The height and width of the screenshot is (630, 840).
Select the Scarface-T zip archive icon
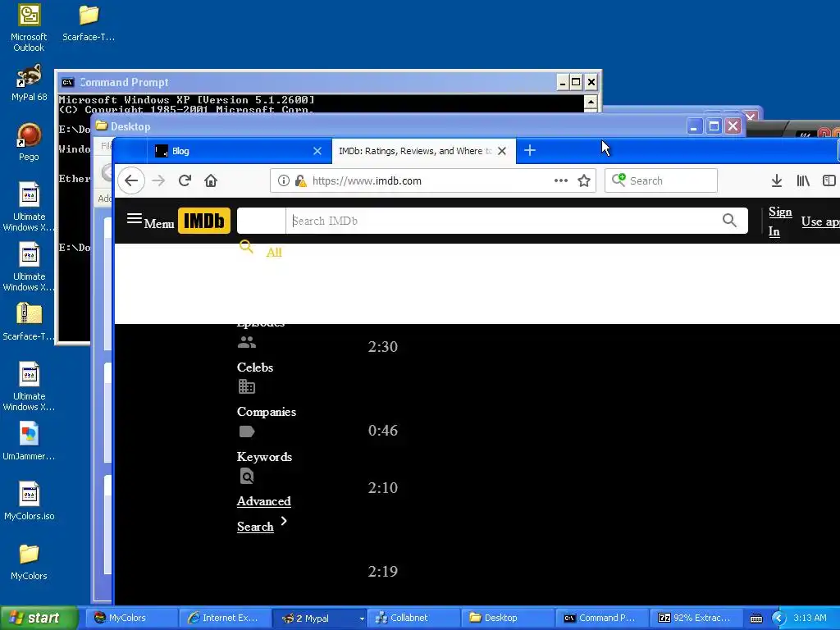(x=29, y=322)
